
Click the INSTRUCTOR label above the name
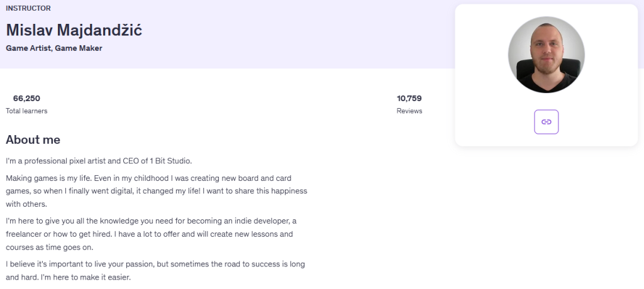28,8
